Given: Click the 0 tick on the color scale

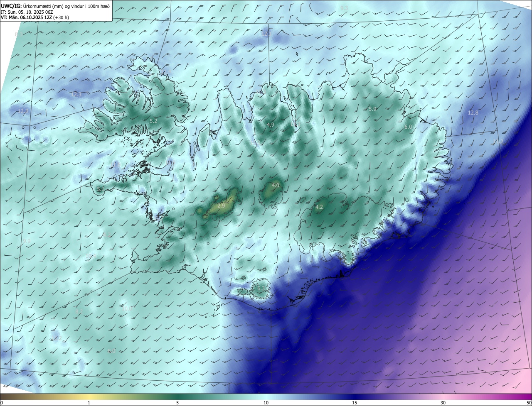Looking at the screenshot, I should click(x=2, y=403).
